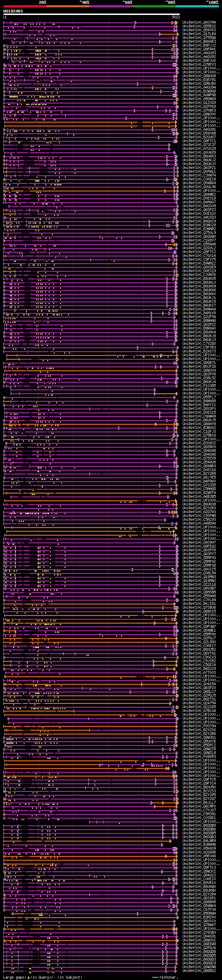The height and width of the screenshot is (980, 222).
Task: Select the UniRef100_Q2GVL2 label
Action: click(199, 248)
